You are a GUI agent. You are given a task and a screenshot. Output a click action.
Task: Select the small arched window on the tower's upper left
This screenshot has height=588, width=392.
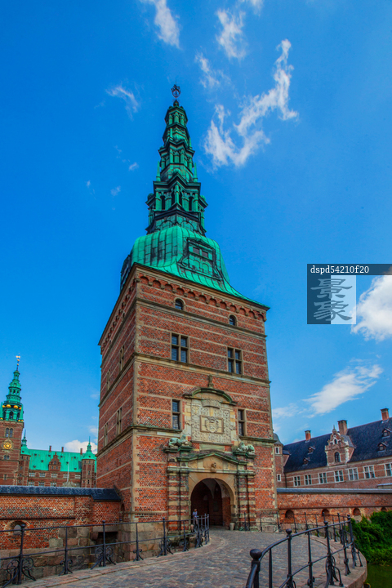tap(179, 304)
